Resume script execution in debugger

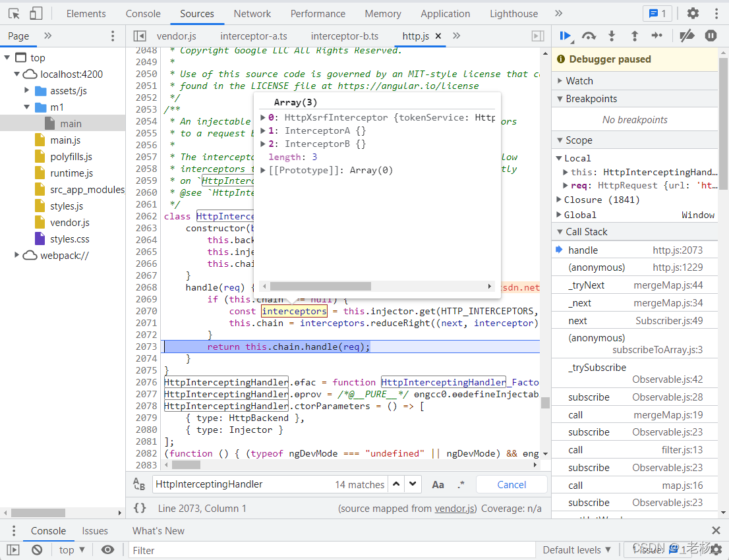pyautogui.click(x=566, y=36)
